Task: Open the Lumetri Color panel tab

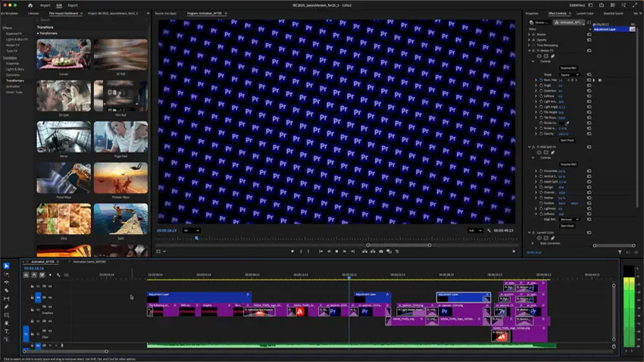Action: point(585,14)
